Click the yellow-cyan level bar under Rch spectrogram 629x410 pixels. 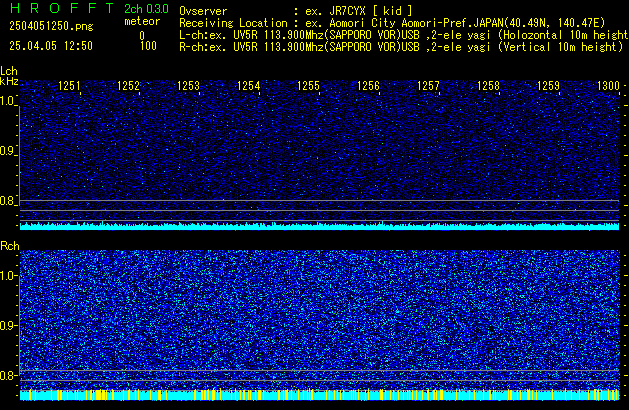pos(319,395)
